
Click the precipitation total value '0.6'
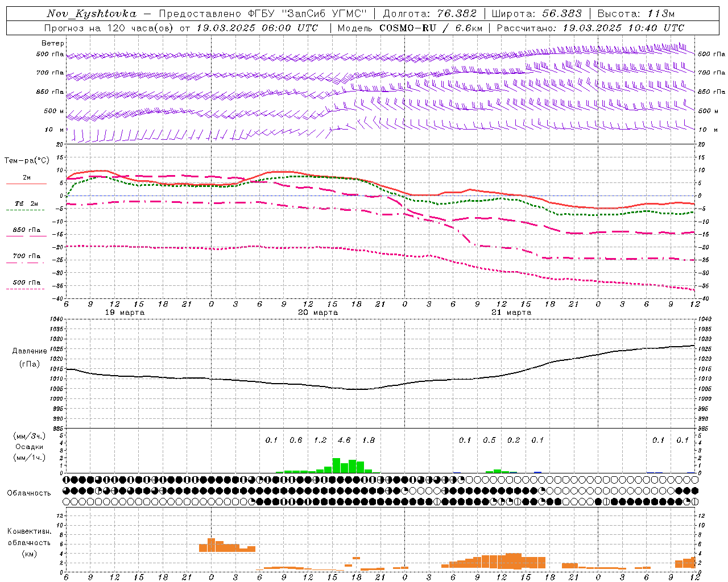296,440
